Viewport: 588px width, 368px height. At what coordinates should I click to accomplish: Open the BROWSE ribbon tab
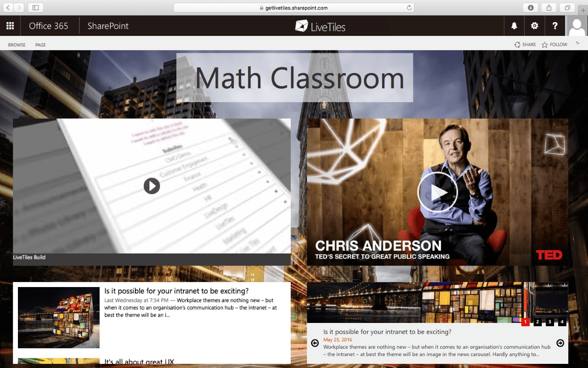point(17,45)
